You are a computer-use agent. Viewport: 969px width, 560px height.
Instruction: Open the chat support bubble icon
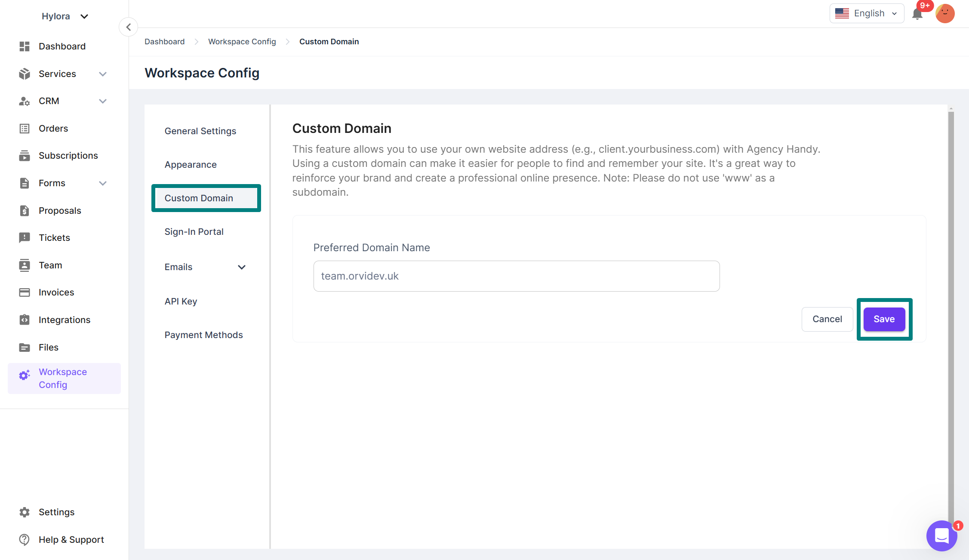point(941,535)
